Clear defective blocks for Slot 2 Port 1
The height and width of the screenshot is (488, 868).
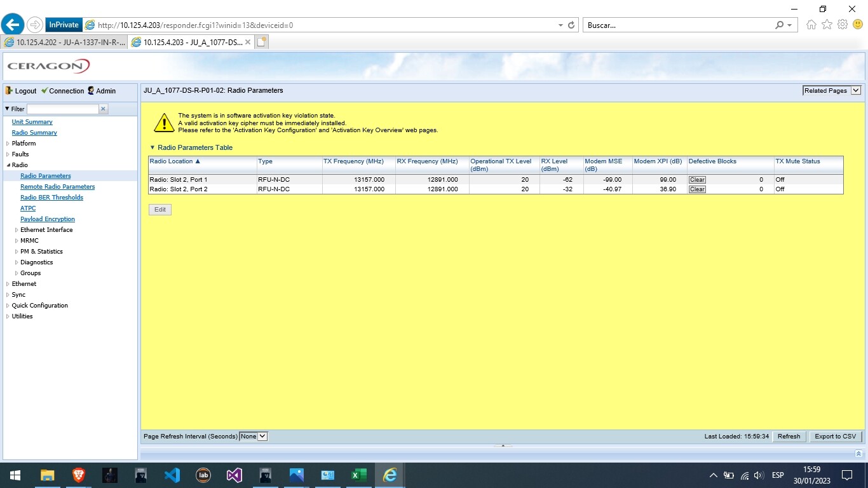pos(696,180)
